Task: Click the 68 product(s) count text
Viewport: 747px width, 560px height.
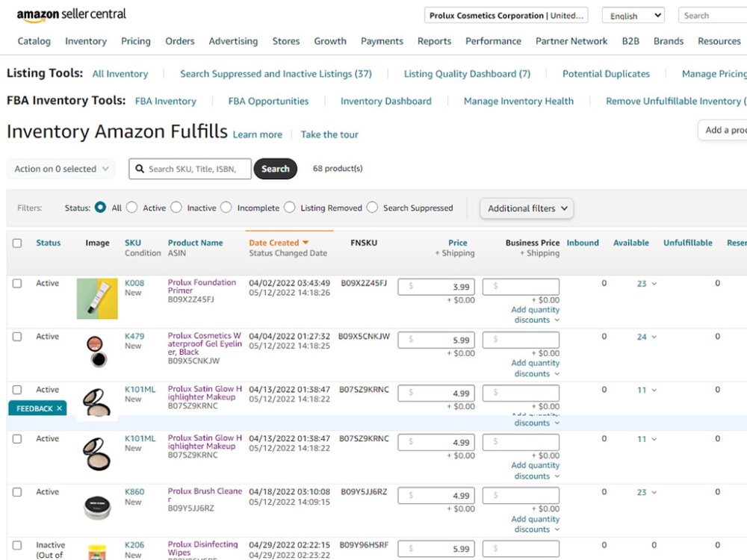Action: point(338,169)
